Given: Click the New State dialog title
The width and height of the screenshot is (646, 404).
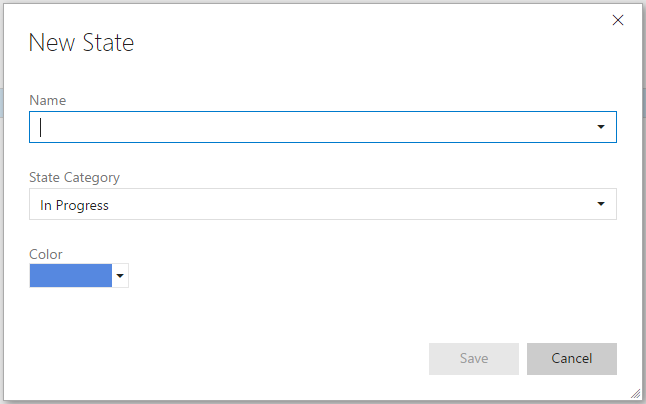Looking at the screenshot, I should click(82, 43).
